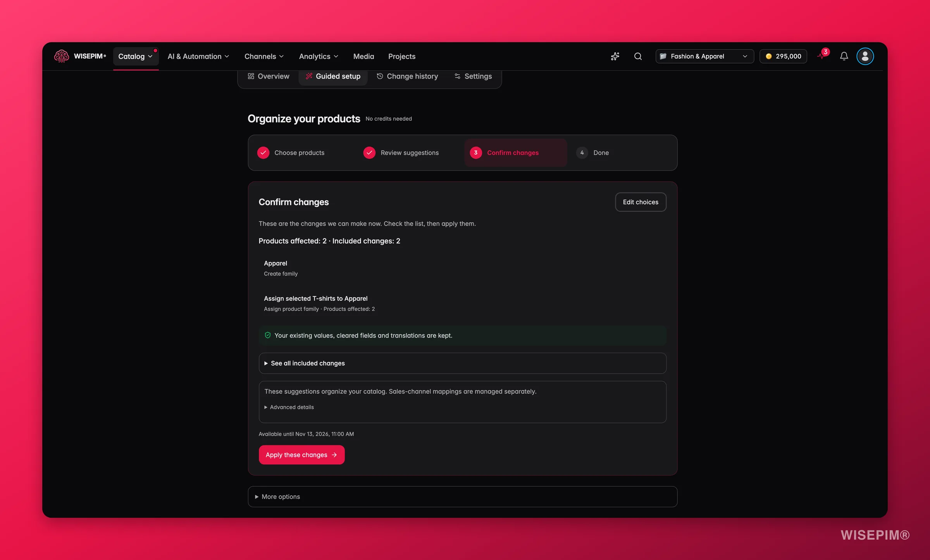The image size is (930, 560).
Task: Open activity pulse icon with badge 3
Action: (822, 55)
